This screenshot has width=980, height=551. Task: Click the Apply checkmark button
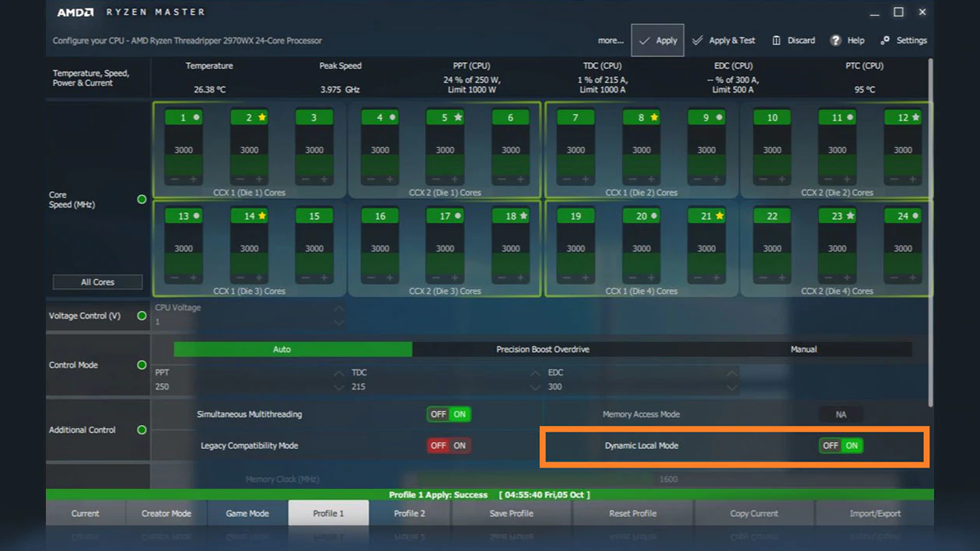pos(657,40)
